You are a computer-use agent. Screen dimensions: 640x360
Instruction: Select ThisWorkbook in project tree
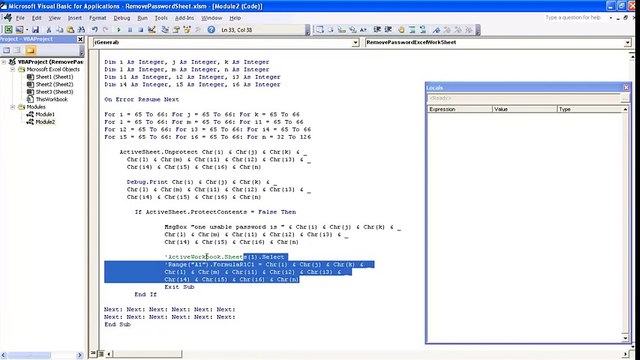tap(47, 99)
